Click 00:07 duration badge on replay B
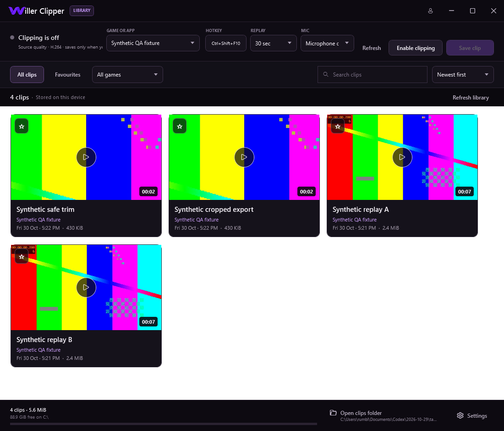Image resolution: width=504 pixels, height=431 pixels. 148,321
